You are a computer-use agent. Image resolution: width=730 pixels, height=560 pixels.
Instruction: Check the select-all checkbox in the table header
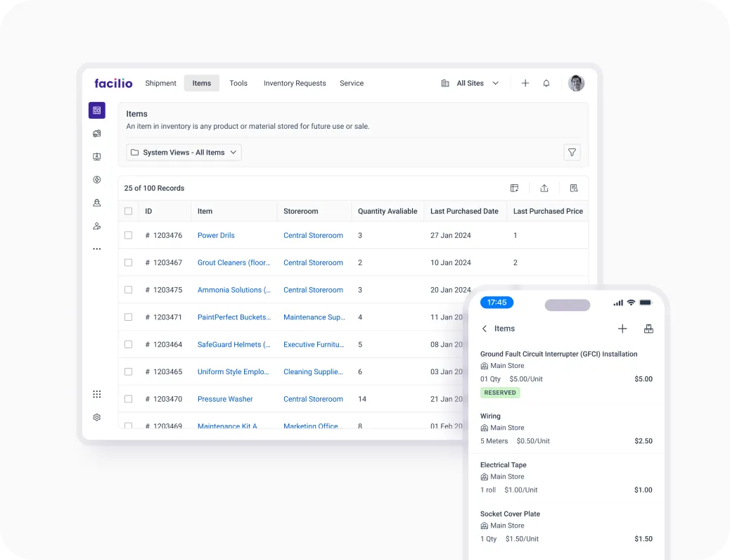[x=129, y=211]
